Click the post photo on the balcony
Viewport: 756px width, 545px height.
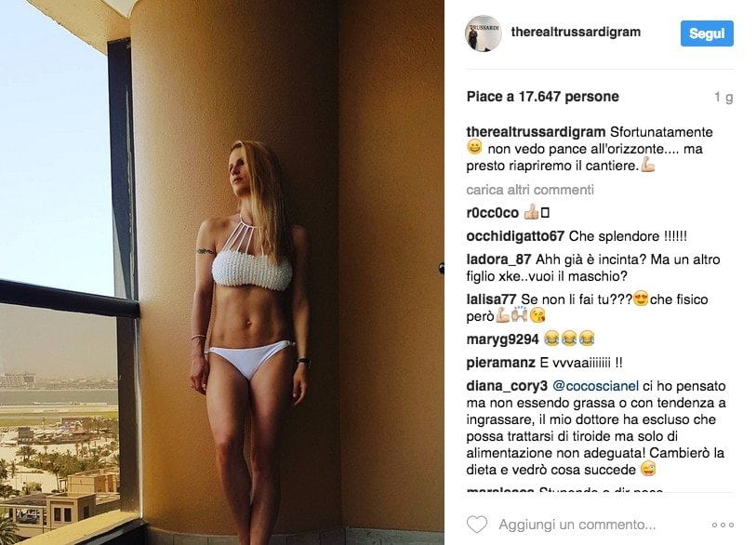pyautogui.click(x=222, y=272)
